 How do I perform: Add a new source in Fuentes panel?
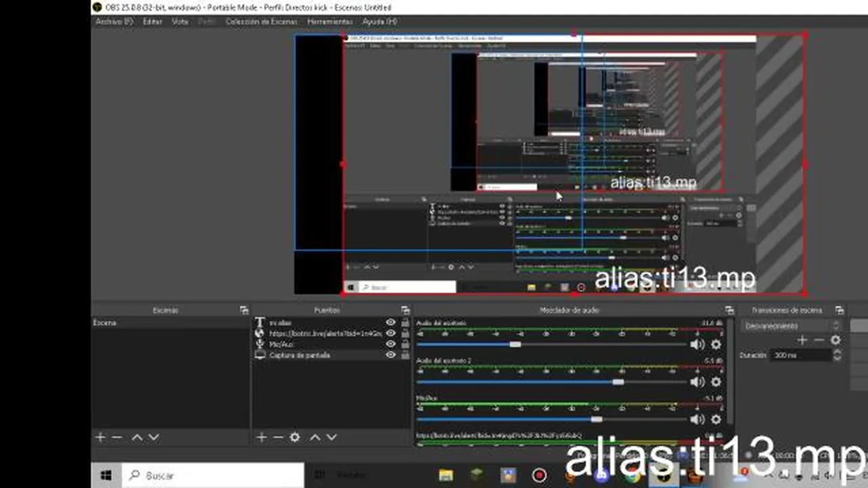click(262, 437)
